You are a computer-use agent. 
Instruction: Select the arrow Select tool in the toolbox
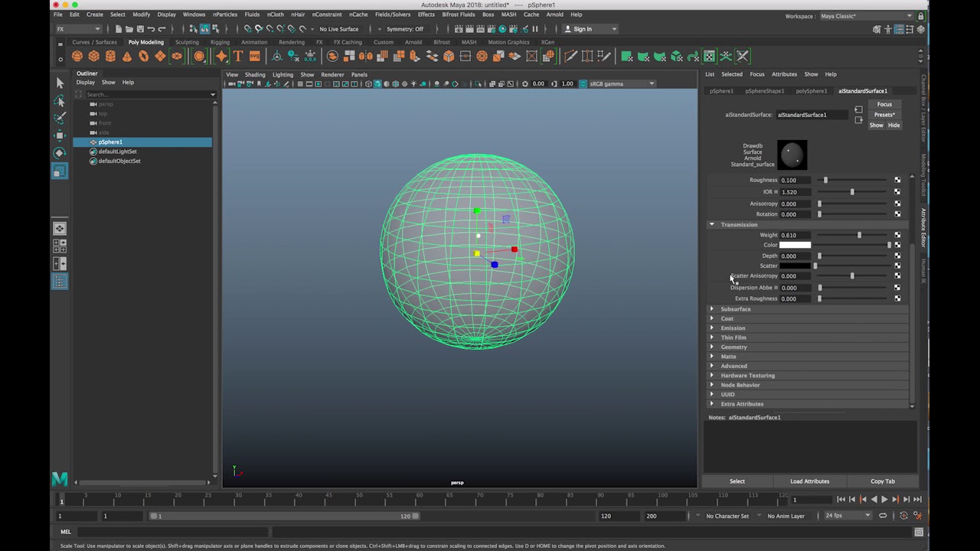tap(60, 83)
